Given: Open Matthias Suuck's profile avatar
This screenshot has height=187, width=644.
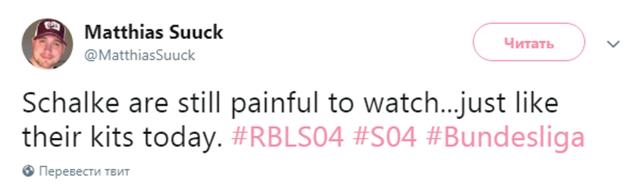Looking at the screenshot, I should pyautogui.click(x=48, y=44).
